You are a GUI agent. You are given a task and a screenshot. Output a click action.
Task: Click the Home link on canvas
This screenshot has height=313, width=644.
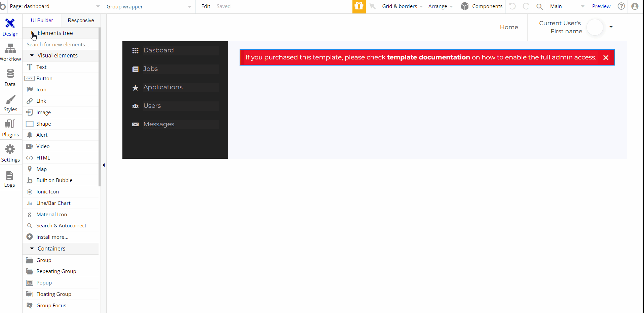pyautogui.click(x=509, y=27)
